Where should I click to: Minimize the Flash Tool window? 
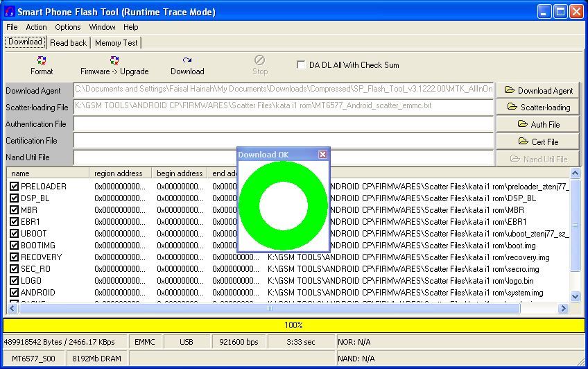(544, 12)
